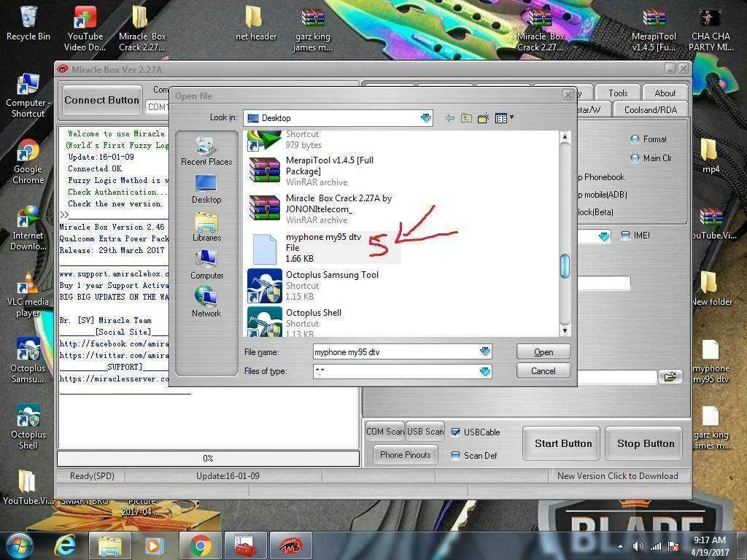Viewport: 747px width, 560px height.
Task: Open the Coolsand/RDA tab
Action: [x=650, y=109]
